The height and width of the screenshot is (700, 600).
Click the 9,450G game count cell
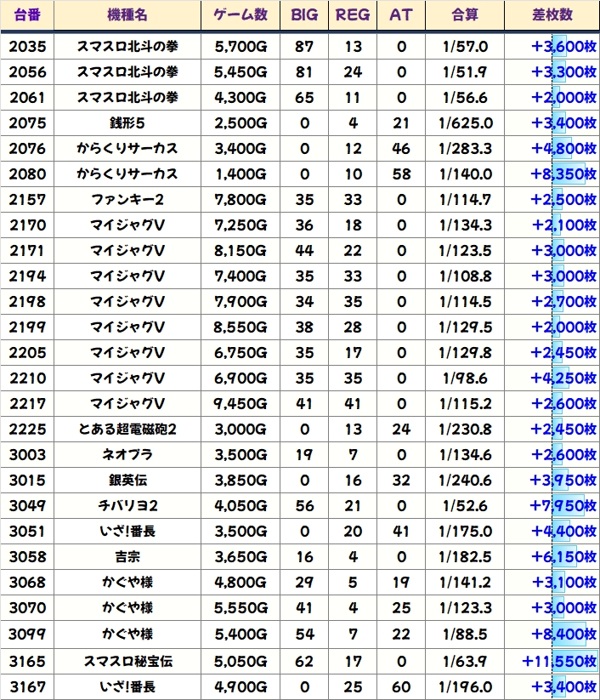click(x=241, y=404)
